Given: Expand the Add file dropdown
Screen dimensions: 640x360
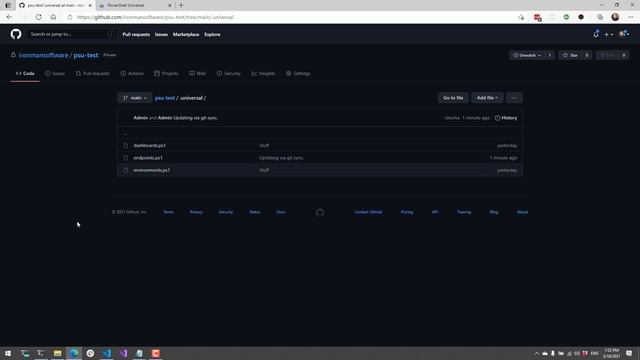Looking at the screenshot, I should tap(487, 98).
